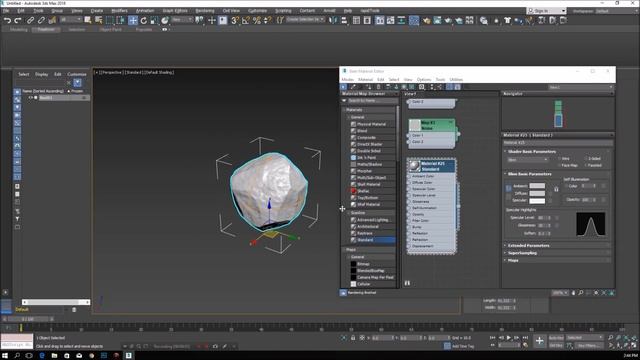Click the Search by Name field
This screenshot has width=640, height=360.
point(372,101)
